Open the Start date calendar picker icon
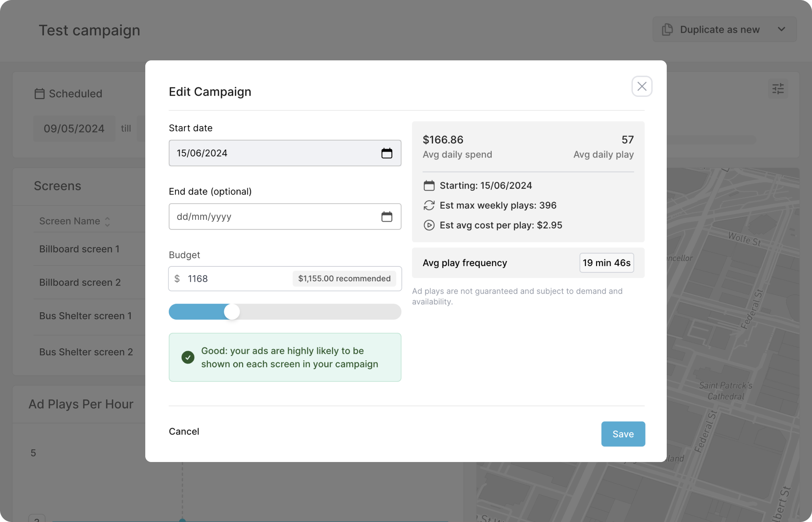 click(x=387, y=153)
